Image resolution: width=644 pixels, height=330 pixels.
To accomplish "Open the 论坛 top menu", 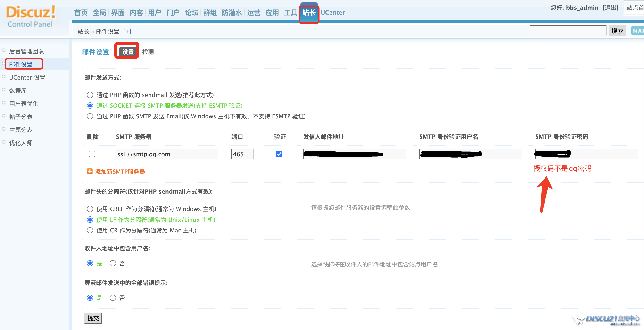I will tap(191, 13).
